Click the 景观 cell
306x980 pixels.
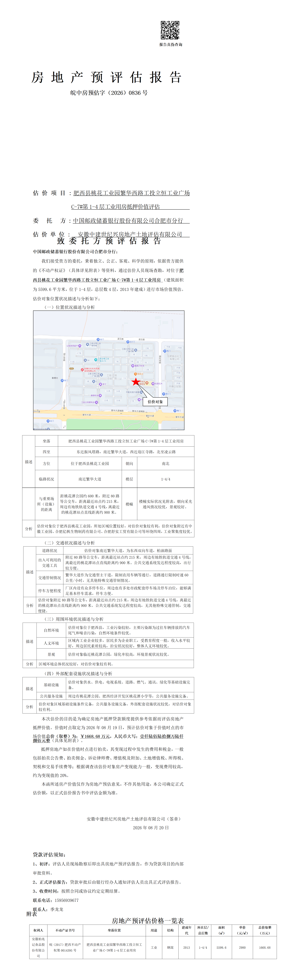[x=51, y=654]
